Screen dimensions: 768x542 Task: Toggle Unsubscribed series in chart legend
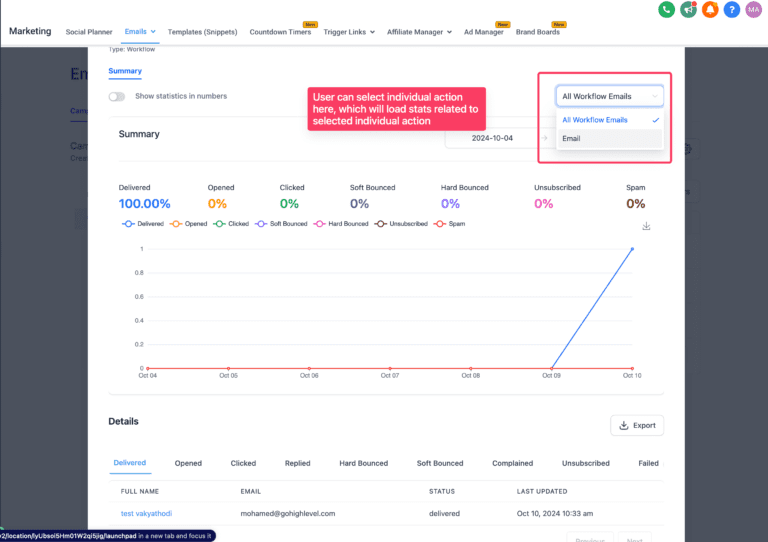pyautogui.click(x=401, y=224)
